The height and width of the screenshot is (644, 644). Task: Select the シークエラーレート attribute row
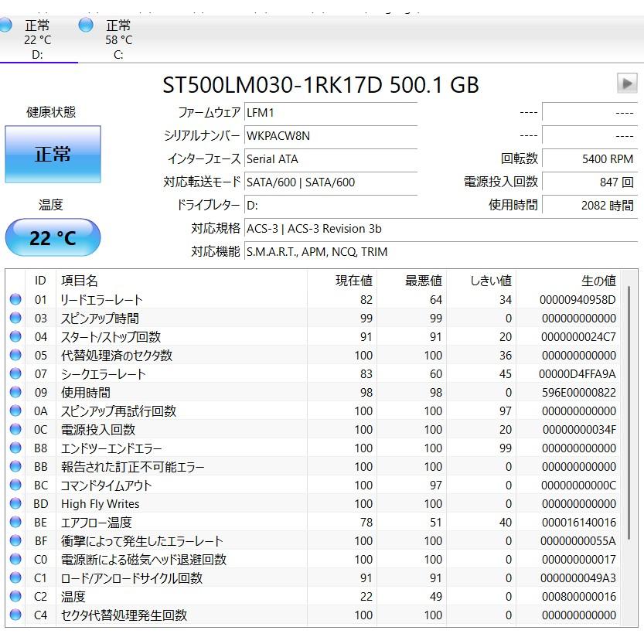tap(314, 373)
